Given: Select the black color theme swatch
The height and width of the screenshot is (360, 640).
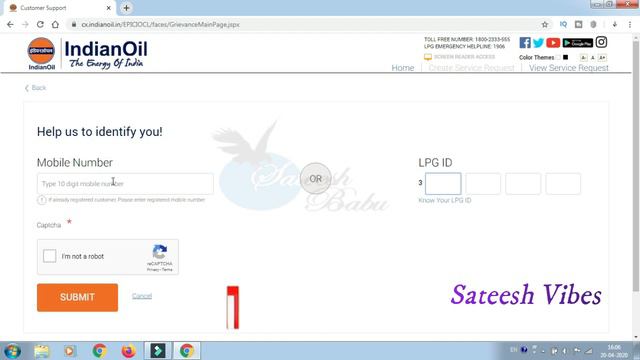Looking at the screenshot, I should click(x=565, y=57).
